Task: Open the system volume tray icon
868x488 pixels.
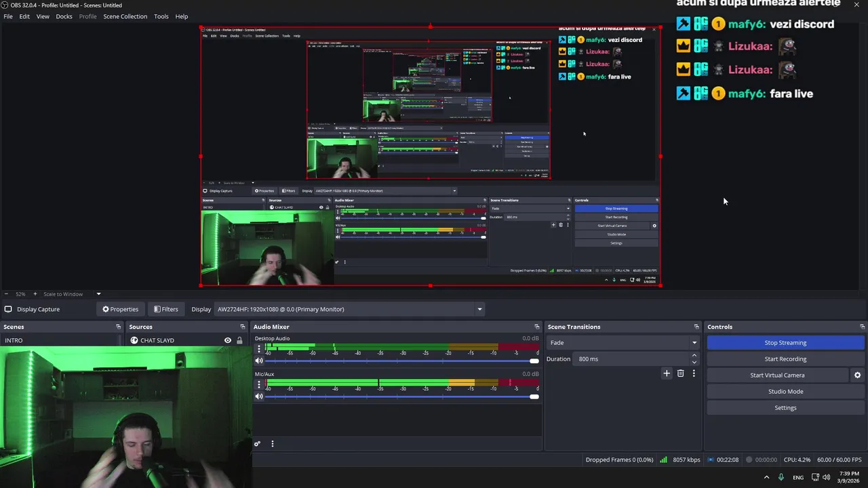Action: (826, 477)
